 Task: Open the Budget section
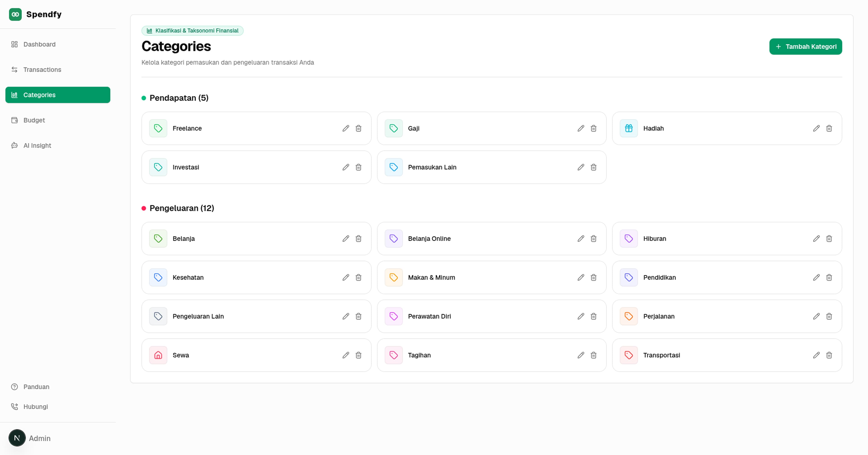[x=58, y=120]
